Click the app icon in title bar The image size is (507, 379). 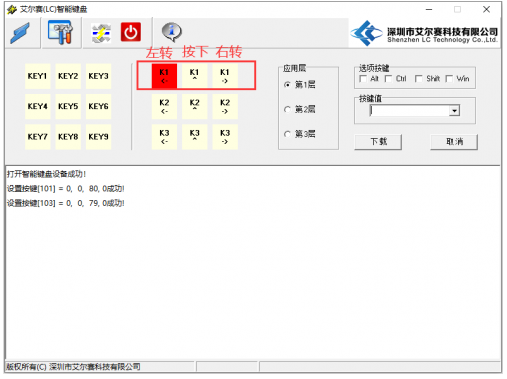click(x=12, y=10)
